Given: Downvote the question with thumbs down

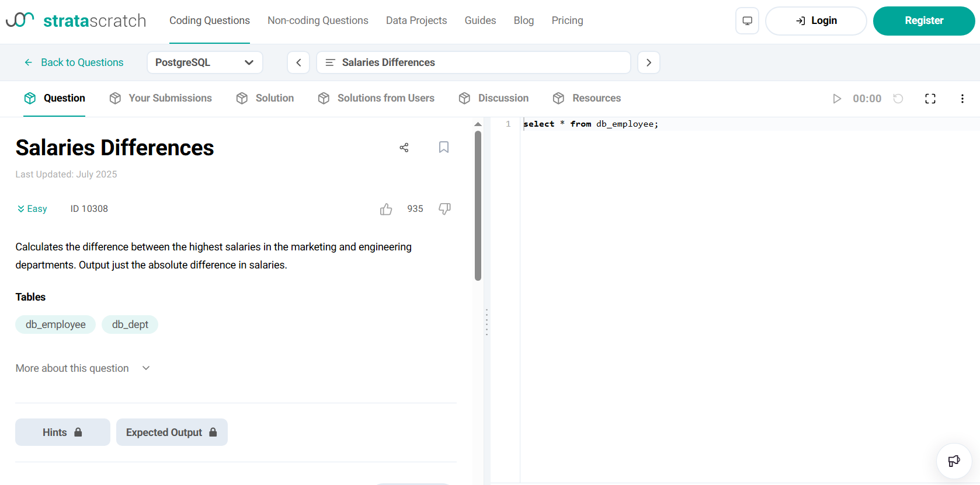Looking at the screenshot, I should [x=444, y=209].
